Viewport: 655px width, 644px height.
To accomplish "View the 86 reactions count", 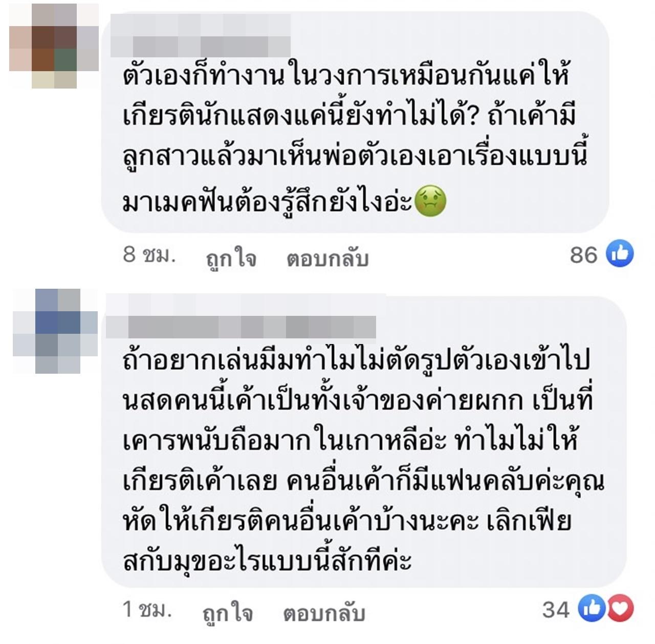I will click(584, 254).
